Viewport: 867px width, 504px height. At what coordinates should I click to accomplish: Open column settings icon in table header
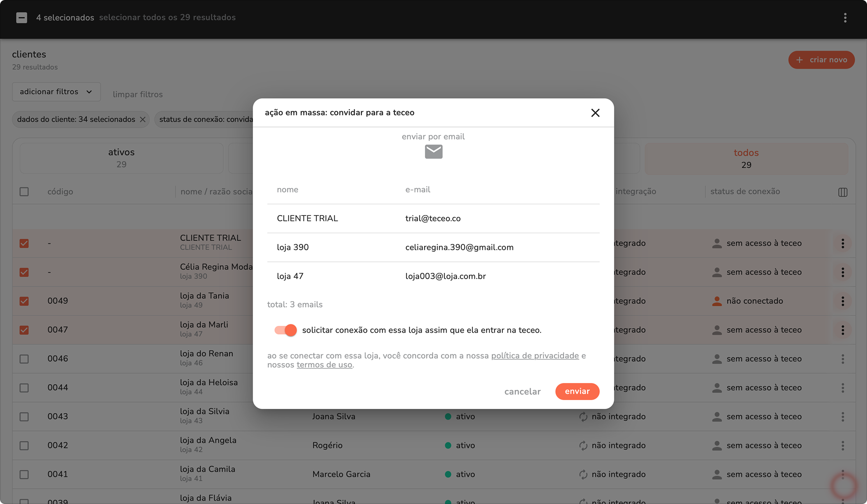point(842,192)
